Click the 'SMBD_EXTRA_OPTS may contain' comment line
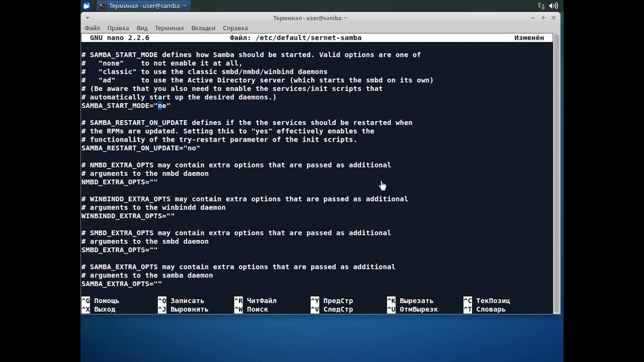 236,233
